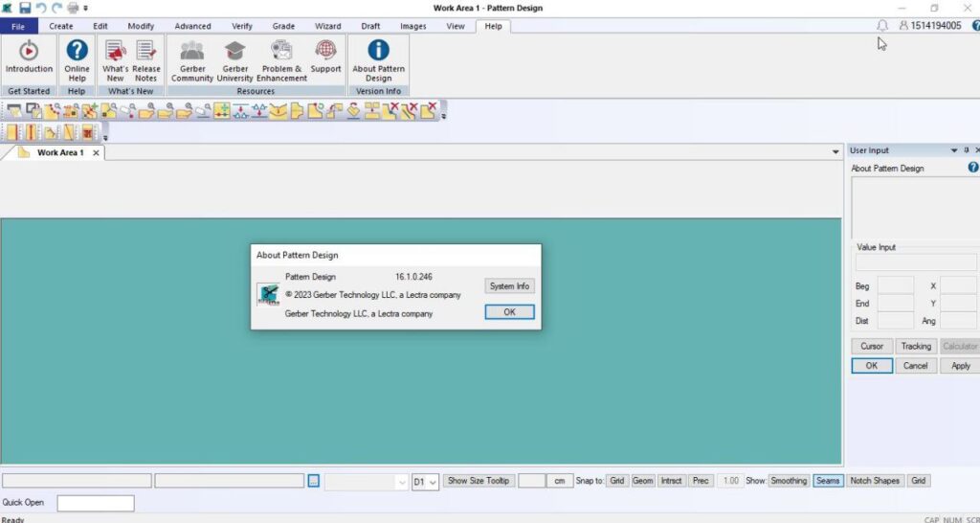Click System Info in About dialog

point(509,286)
